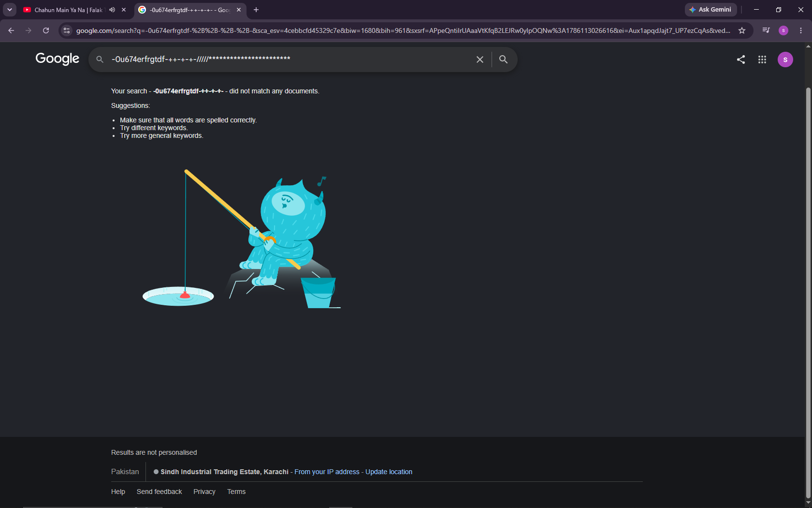Open the tab search dropdown arrow
812x508 pixels.
point(9,10)
